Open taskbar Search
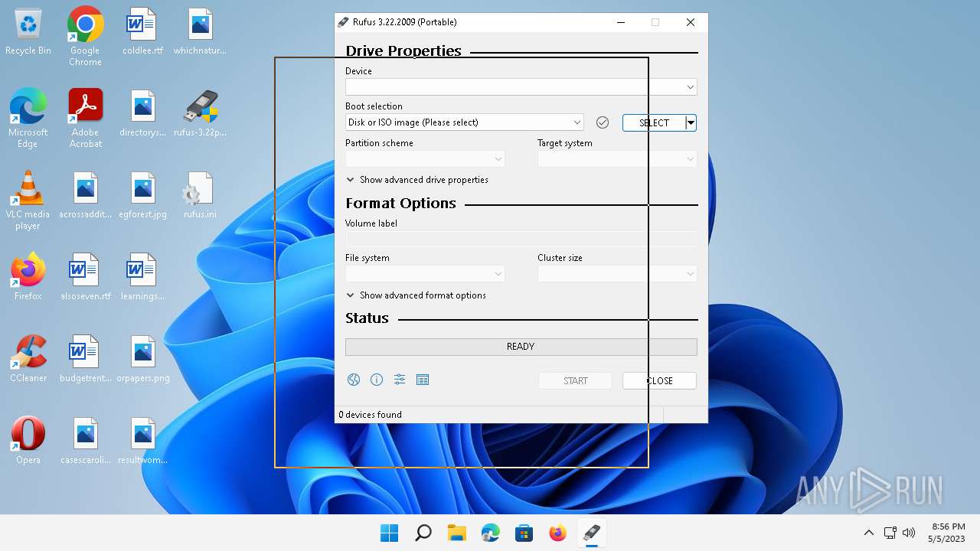The height and width of the screenshot is (551, 980). pyautogui.click(x=423, y=533)
